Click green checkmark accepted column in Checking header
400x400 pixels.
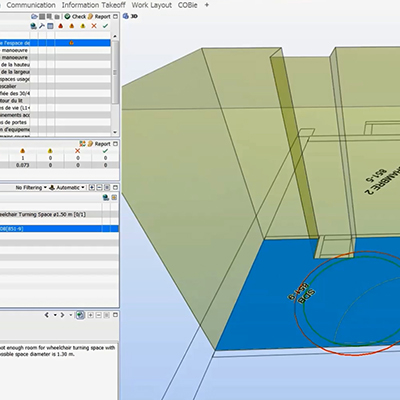click(x=105, y=26)
